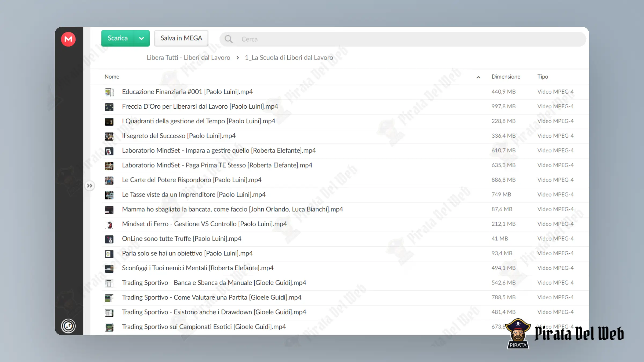Click thumbnail of Trading Sportivo Esistono anche Drawdown
The width and height of the screenshot is (644, 362).
pos(109,313)
